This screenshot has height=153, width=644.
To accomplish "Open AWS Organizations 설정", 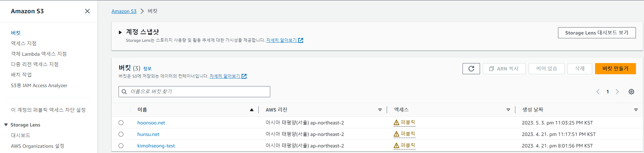I will click(x=37, y=146).
